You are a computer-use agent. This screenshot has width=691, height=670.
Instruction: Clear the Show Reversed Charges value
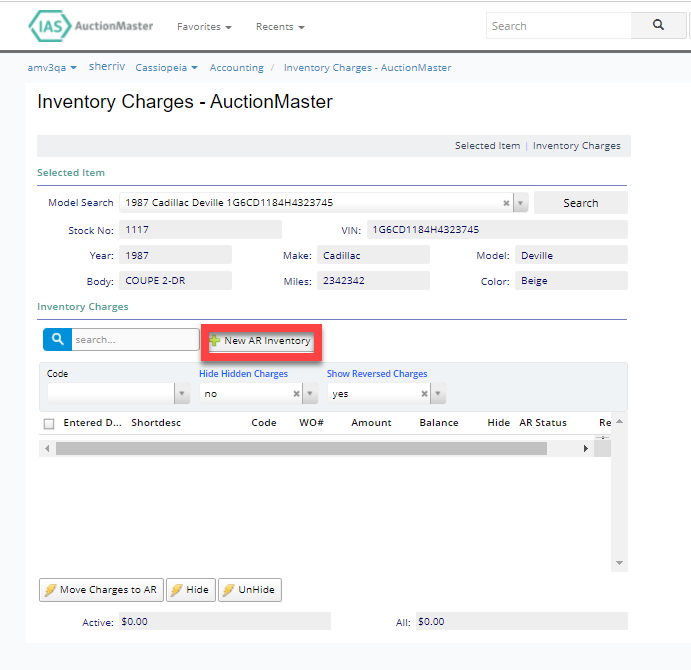click(424, 394)
